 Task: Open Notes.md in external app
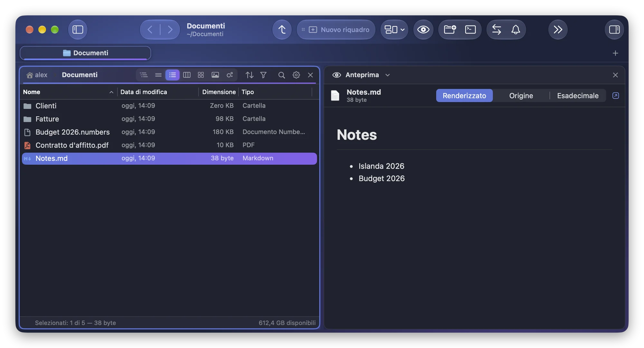[615, 96]
